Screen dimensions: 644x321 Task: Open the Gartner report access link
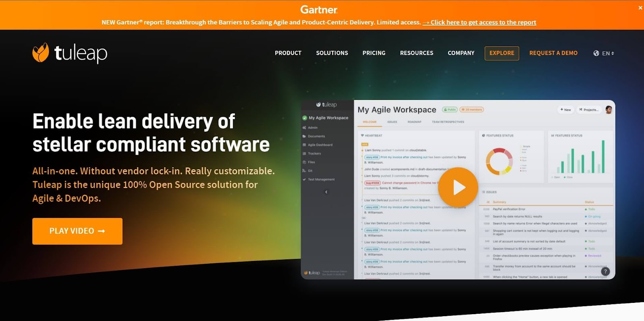(479, 23)
